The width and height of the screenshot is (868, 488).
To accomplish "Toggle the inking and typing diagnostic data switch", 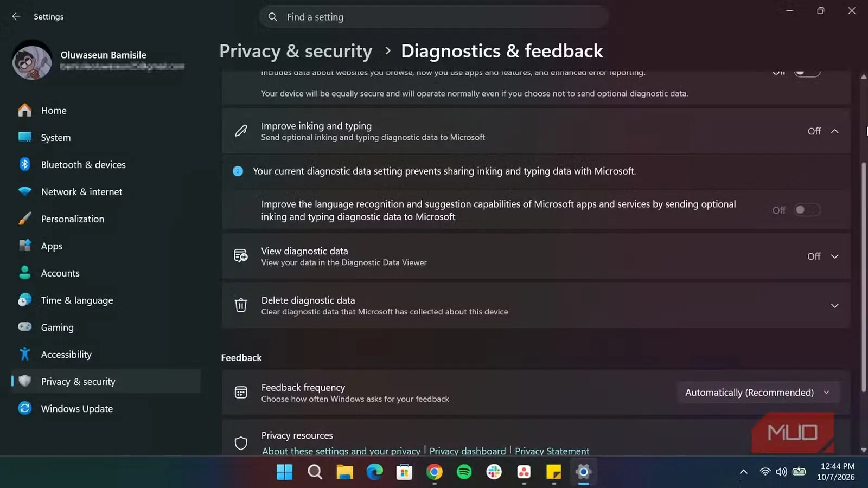I will click(x=807, y=210).
